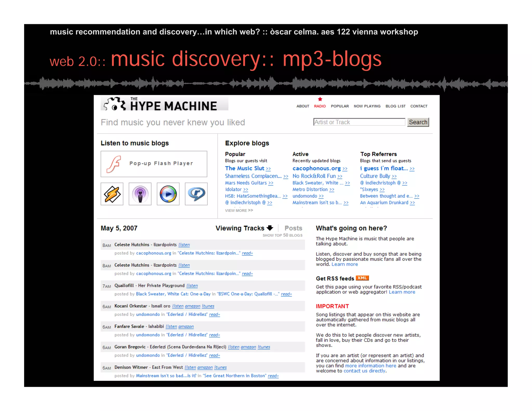Open the Radio menu item
Viewport: 532px width, 411px height.
[x=320, y=106]
